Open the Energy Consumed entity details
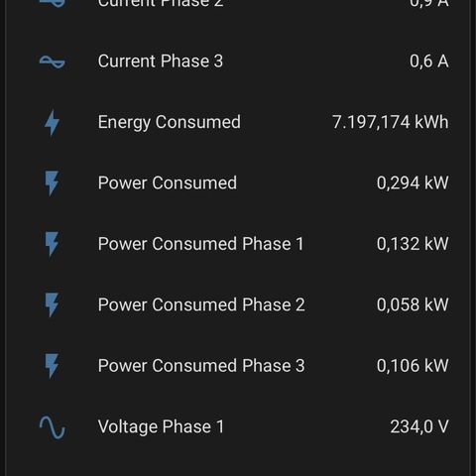This screenshot has width=476, height=476. pyautogui.click(x=238, y=122)
